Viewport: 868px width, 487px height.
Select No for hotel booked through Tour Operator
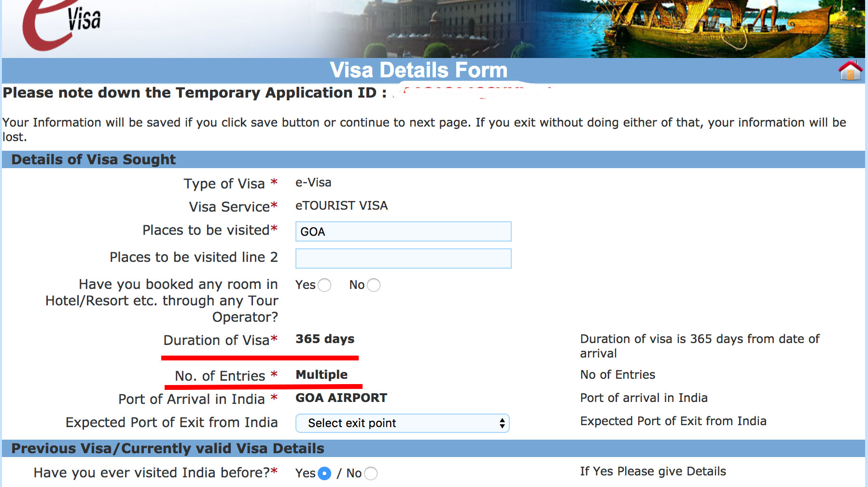point(374,285)
